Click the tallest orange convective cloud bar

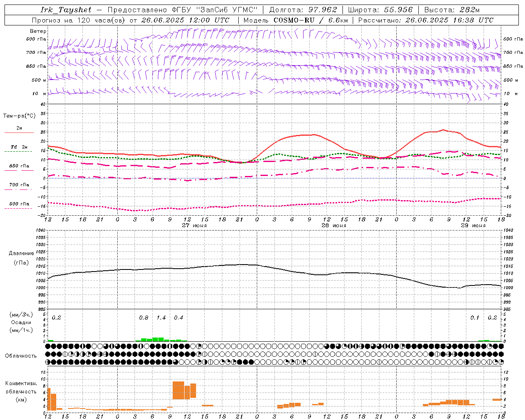178,390
